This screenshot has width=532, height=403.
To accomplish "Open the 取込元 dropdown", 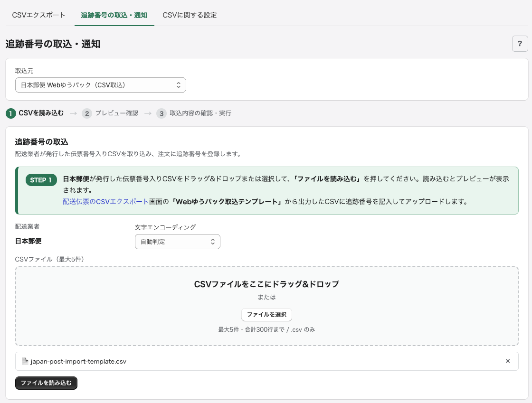I will (100, 85).
